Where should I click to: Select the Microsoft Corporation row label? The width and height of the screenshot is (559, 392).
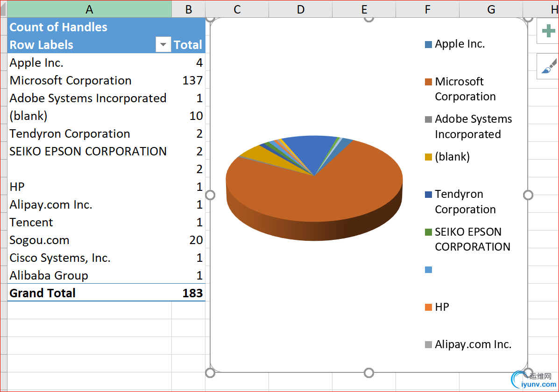coord(89,81)
